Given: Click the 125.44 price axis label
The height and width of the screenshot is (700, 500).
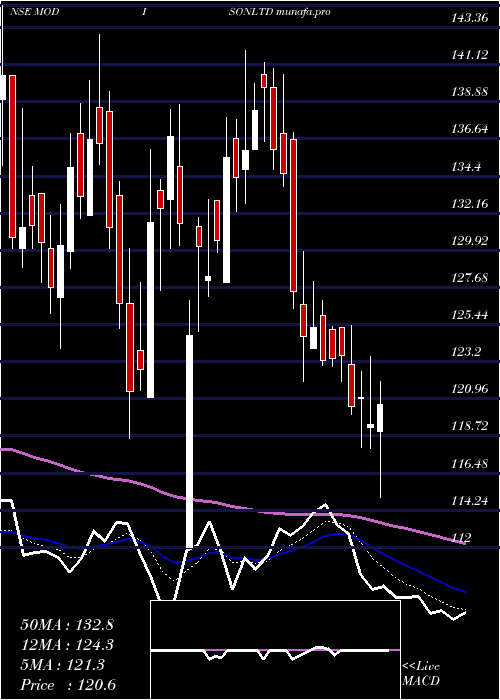Looking at the screenshot, I should (x=469, y=315).
